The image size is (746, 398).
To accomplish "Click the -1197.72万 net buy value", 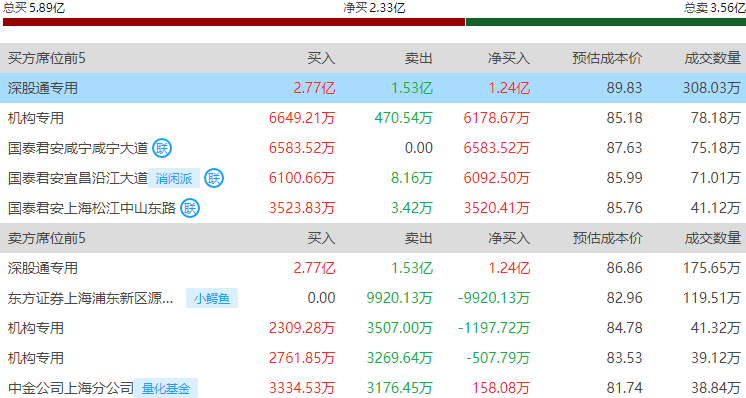I will click(x=494, y=328).
